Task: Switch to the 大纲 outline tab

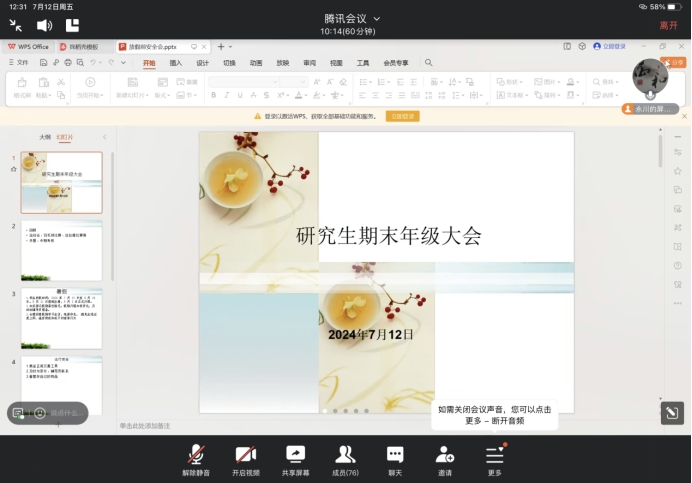Action: pyautogui.click(x=44, y=136)
